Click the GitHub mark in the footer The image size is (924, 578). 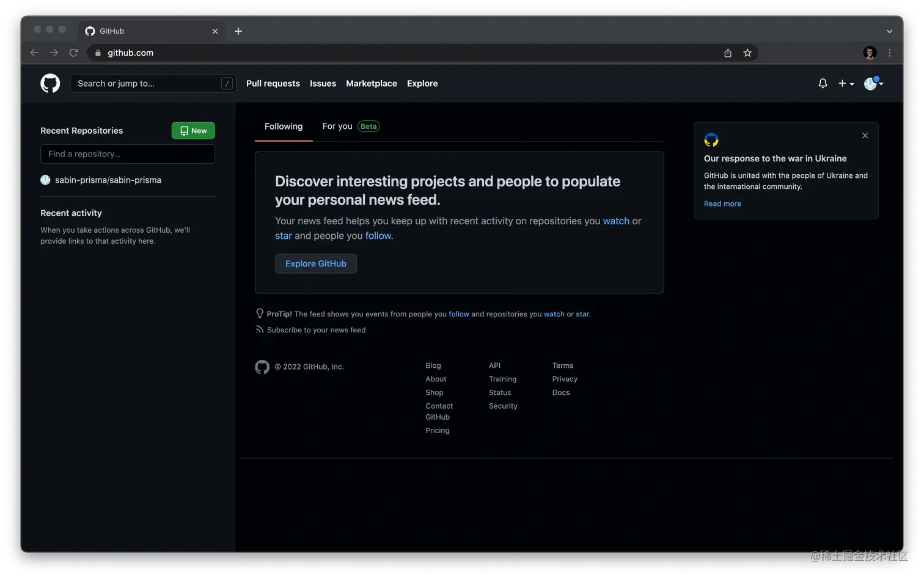tap(262, 367)
